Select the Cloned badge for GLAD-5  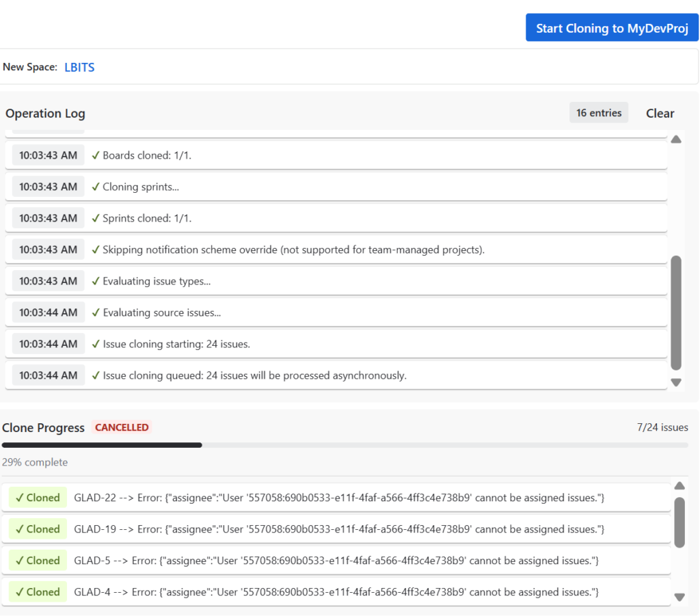[x=38, y=561]
